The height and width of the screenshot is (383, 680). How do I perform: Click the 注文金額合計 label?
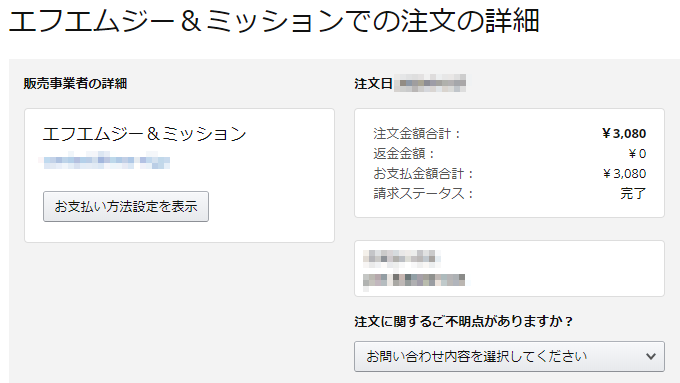click(x=416, y=134)
